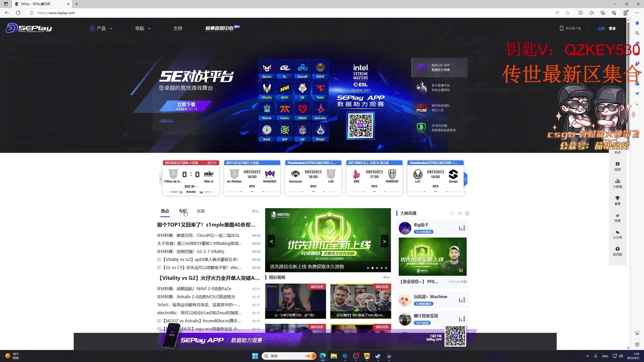Open the browser settings and more menu
644x362 pixels.
[637, 13]
